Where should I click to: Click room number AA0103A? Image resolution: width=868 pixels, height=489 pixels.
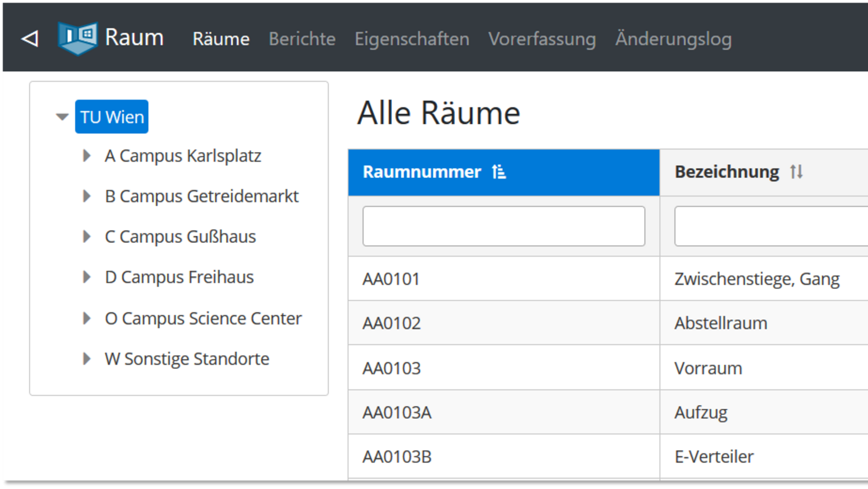point(397,412)
